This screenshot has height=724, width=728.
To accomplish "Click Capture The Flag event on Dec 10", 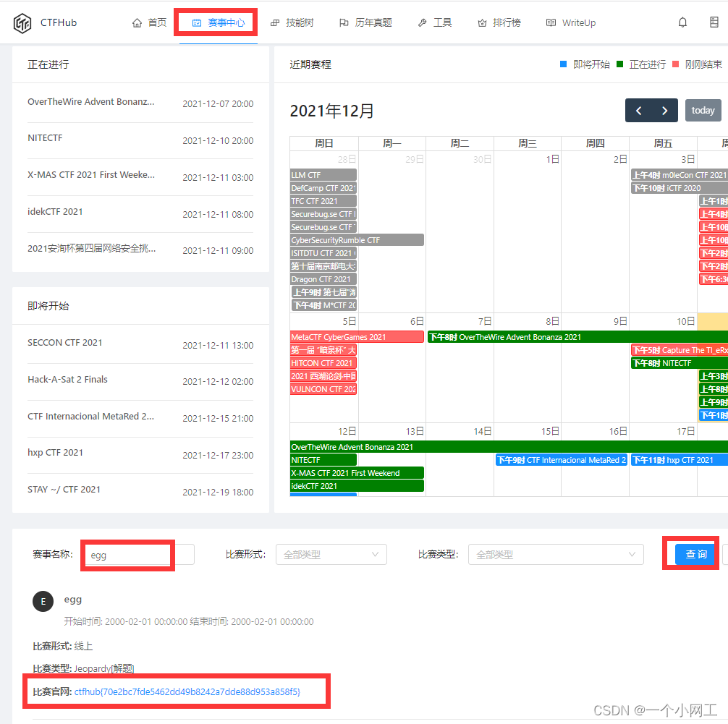I will click(680, 350).
